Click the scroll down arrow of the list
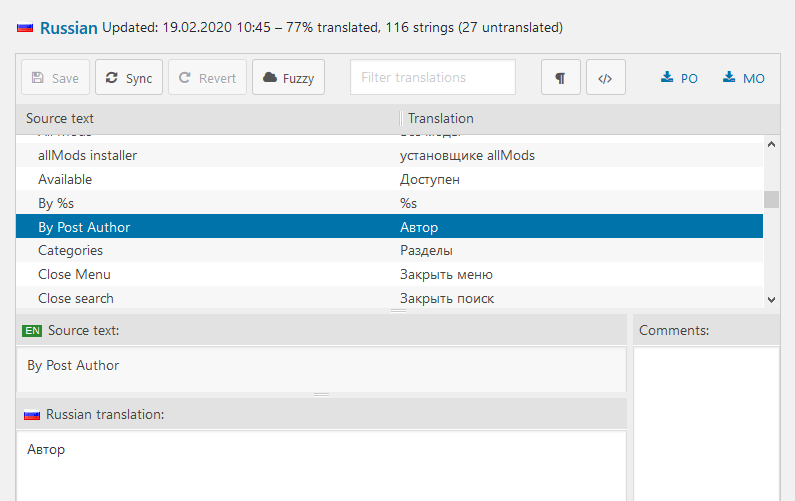The width and height of the screenshot is (795, 501). click(771, 300)
